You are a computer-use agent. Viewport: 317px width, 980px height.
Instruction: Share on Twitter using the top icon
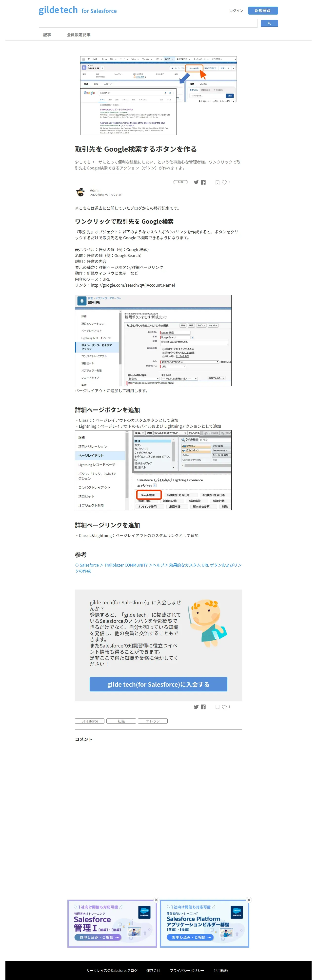pos(196,182)
